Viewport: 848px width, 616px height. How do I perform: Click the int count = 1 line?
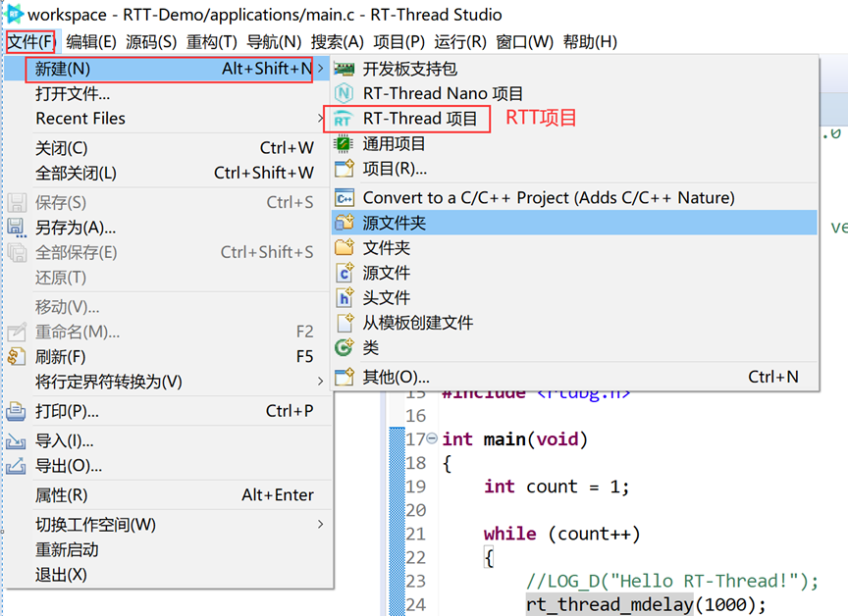point(556,487)
